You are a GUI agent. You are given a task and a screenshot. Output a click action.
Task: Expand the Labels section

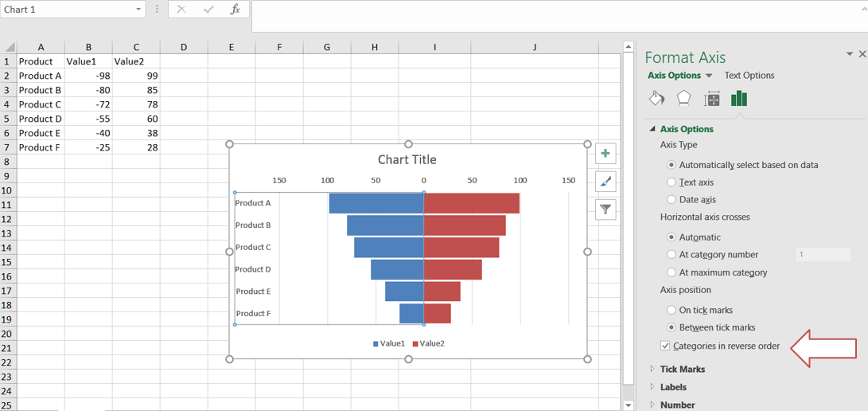(673, 387)
